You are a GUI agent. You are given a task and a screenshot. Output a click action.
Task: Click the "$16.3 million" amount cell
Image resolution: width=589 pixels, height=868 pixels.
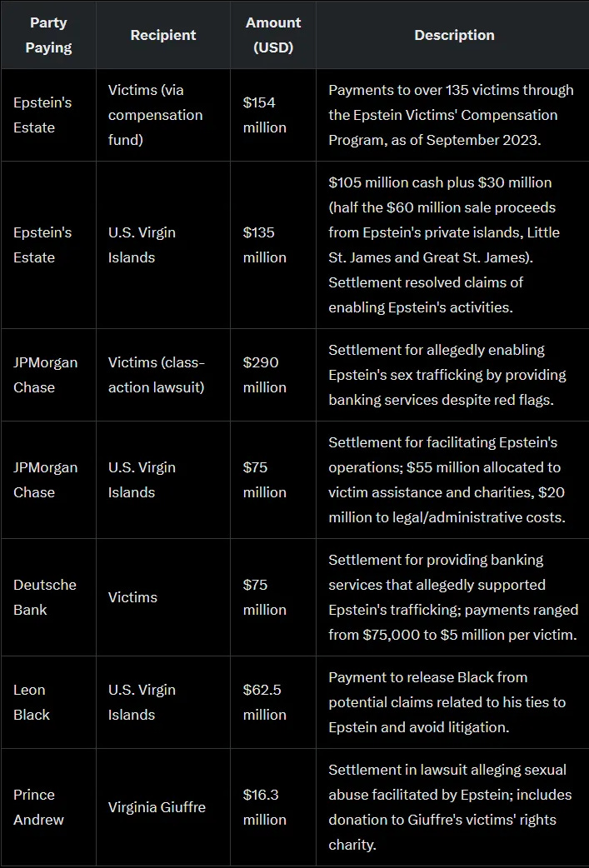pos(264,807)
